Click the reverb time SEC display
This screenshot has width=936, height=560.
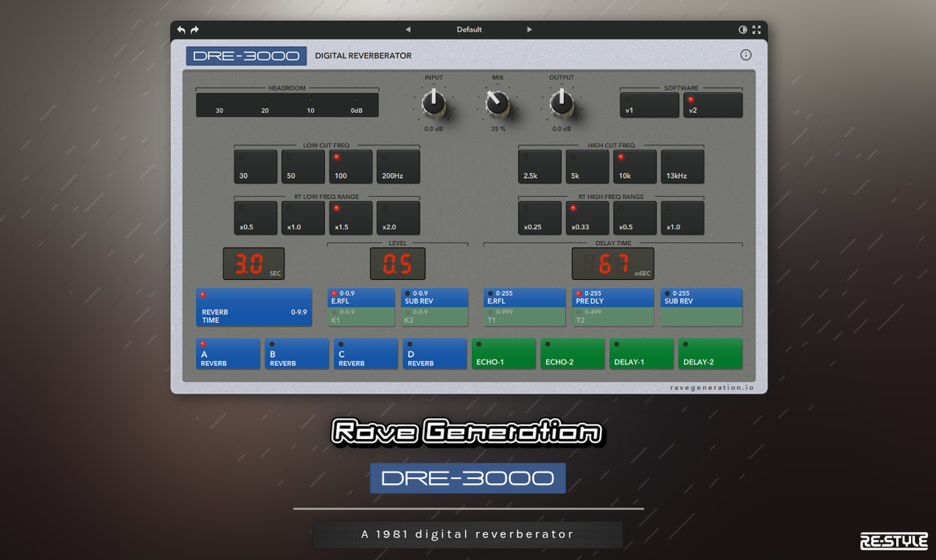tap(254, 264)
